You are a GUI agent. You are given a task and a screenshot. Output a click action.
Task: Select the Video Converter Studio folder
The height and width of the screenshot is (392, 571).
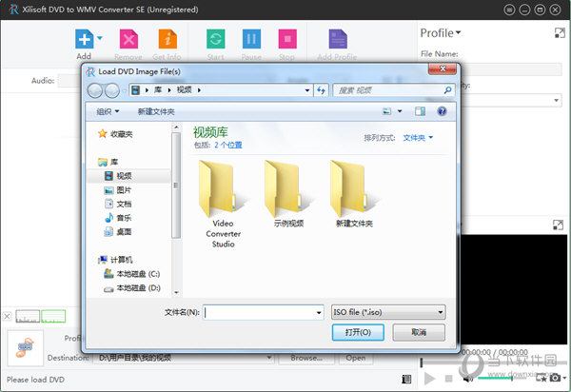223,205
